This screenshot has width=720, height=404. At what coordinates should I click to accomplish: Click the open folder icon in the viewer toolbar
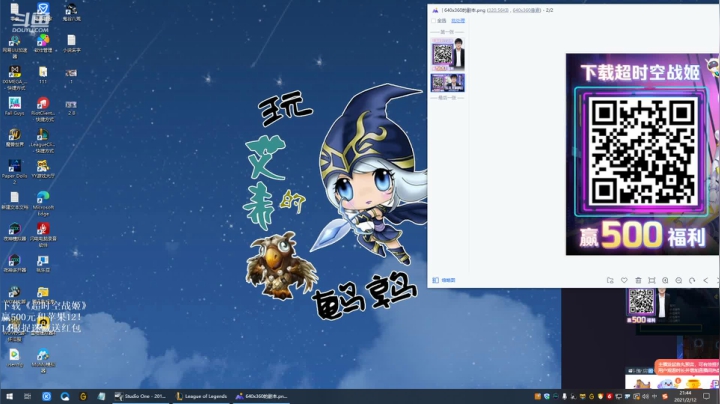tap(610, 280)
